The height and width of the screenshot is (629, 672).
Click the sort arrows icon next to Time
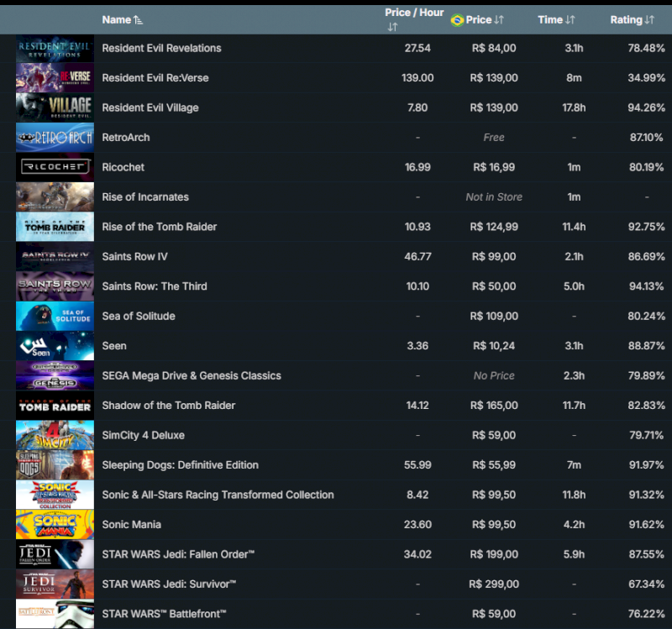click(x=570, y=19)
